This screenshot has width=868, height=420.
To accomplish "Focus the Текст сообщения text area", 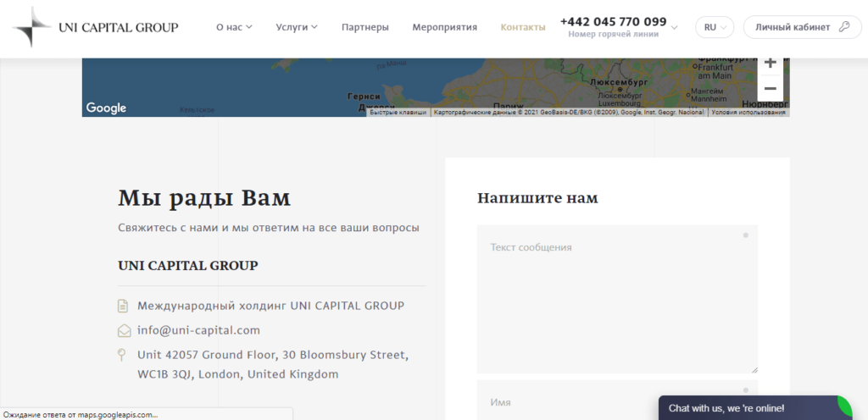I will (617, 299).
